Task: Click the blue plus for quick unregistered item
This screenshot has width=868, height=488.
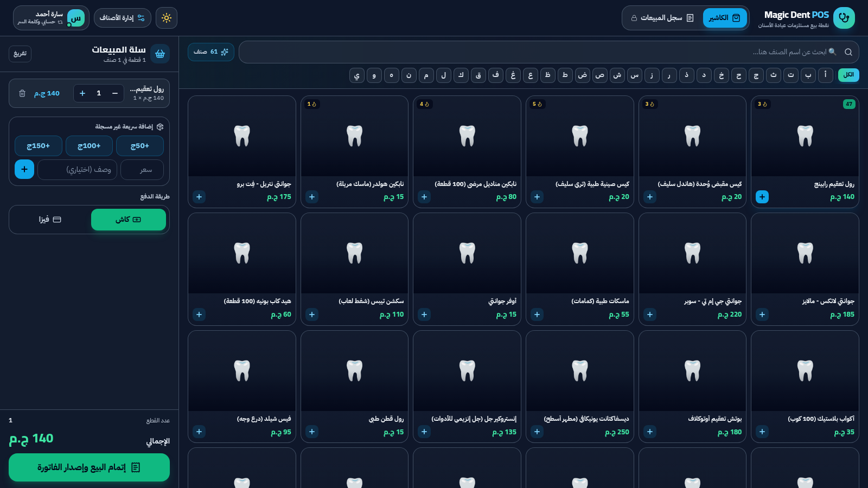Action: tap(24, 169)
